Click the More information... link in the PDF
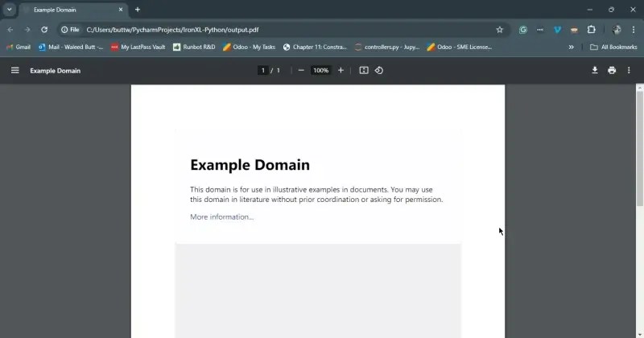644x338 pixels. click(x=222, y=216)
